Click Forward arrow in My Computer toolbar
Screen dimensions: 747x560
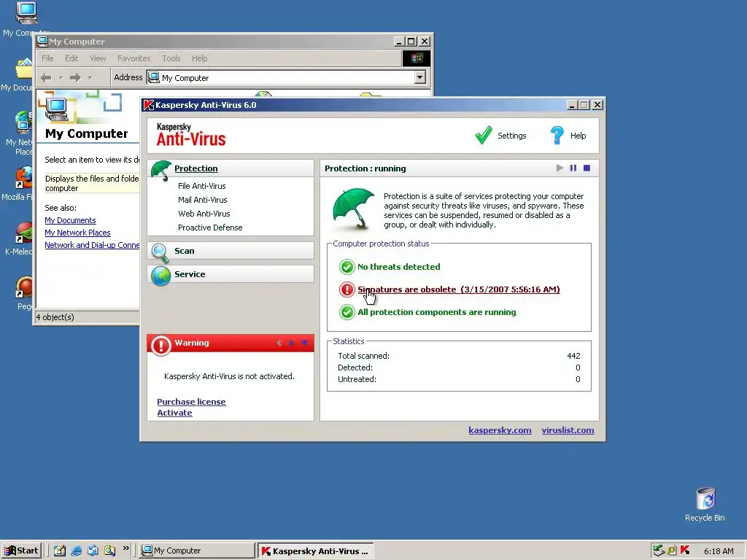[75, 77]
